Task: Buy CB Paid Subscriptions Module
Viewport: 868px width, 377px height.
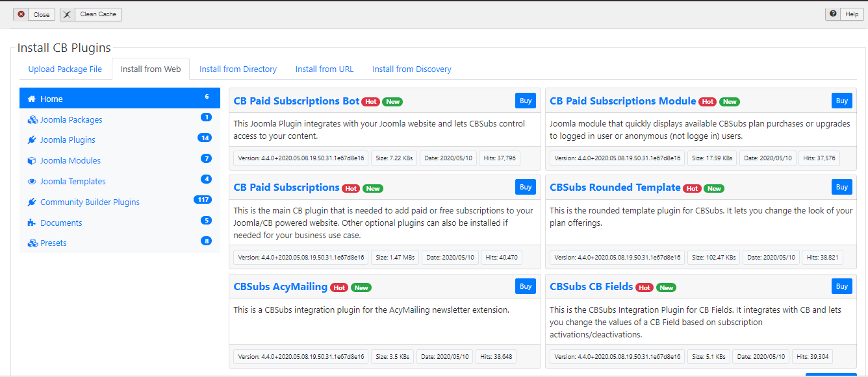Action: click(x=842, y=101)
